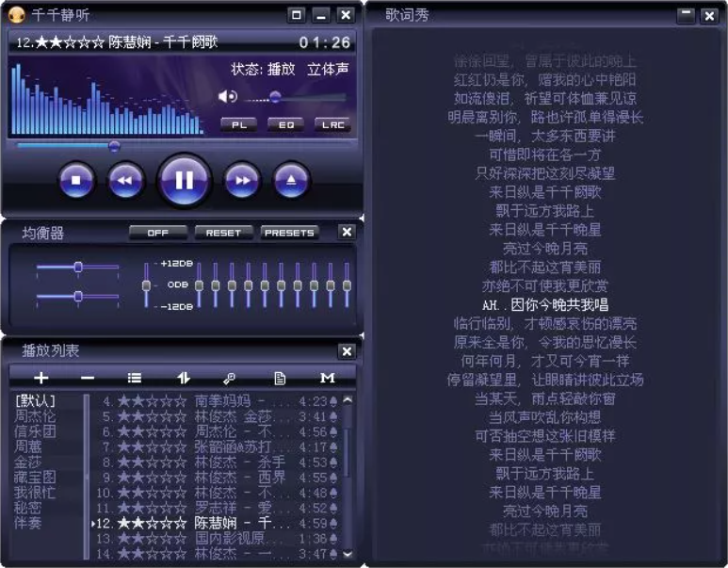Minimize the 歌词秀 lyrics window
The width and height of the screenshot is (728, 568).
point(686,15)
